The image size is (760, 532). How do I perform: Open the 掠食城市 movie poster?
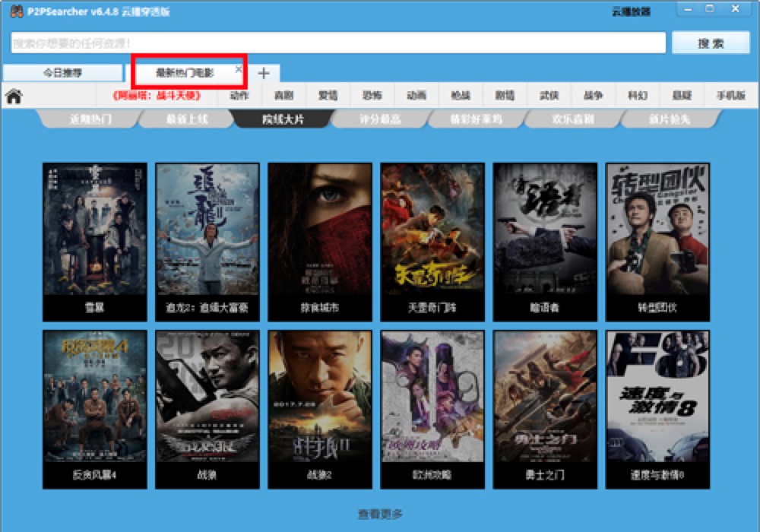click(x=320, y=242)
